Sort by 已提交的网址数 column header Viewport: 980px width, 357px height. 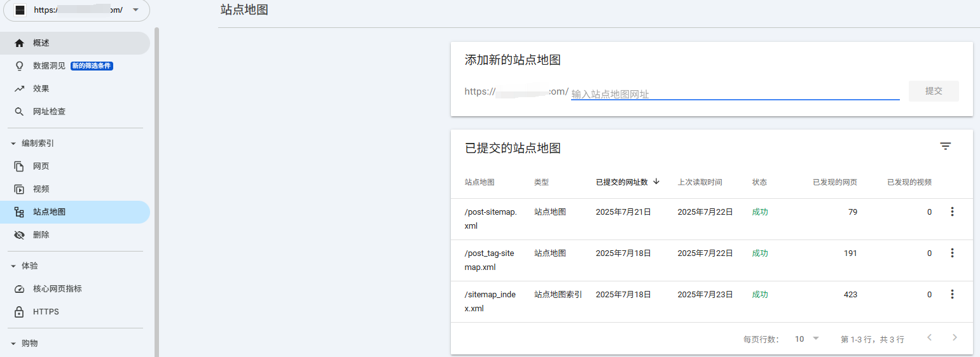pos(621,182)
